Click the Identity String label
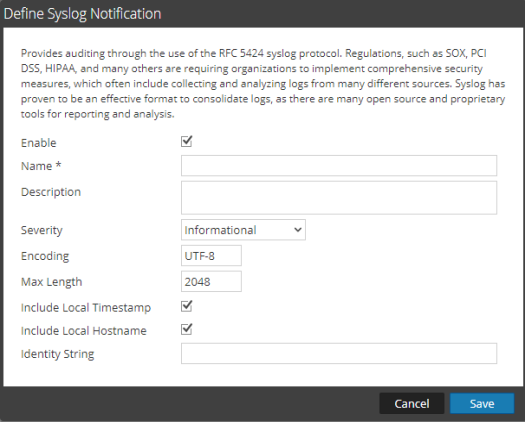525x422 pixels. click(57, 354)
